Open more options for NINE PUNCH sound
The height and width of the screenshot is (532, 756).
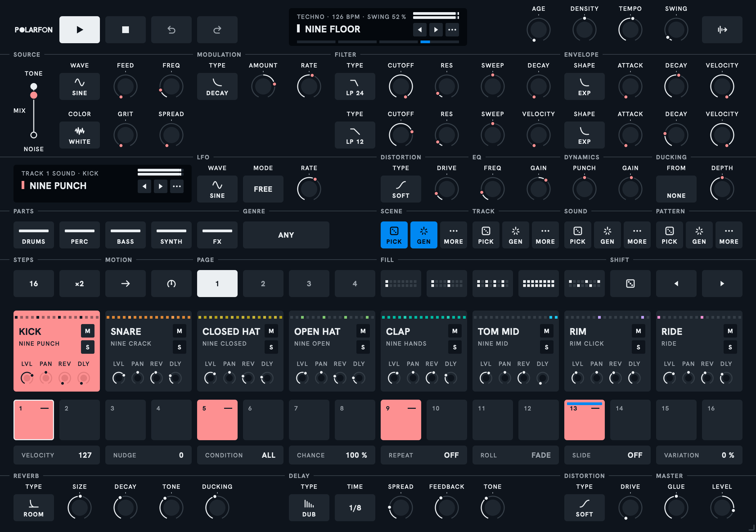click(177, 186)
